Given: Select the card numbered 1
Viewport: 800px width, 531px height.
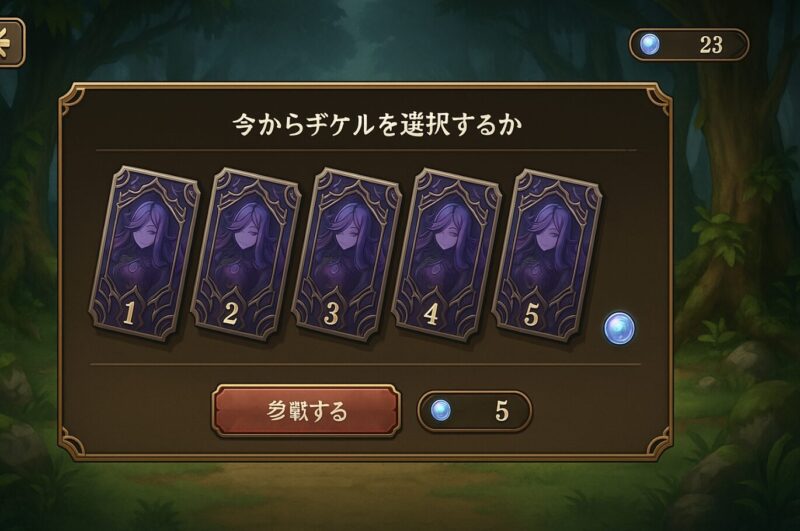Looking at the screenshot, I should coord(145,254).
